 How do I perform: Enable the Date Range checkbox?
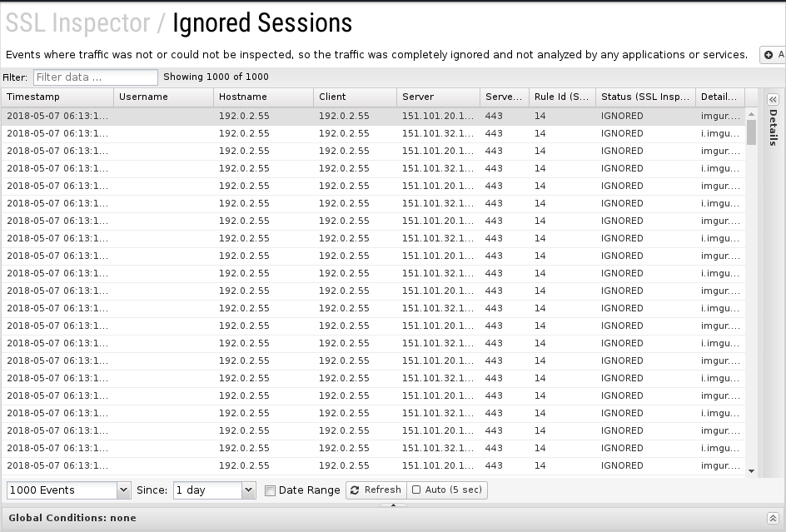coord(270,490)
